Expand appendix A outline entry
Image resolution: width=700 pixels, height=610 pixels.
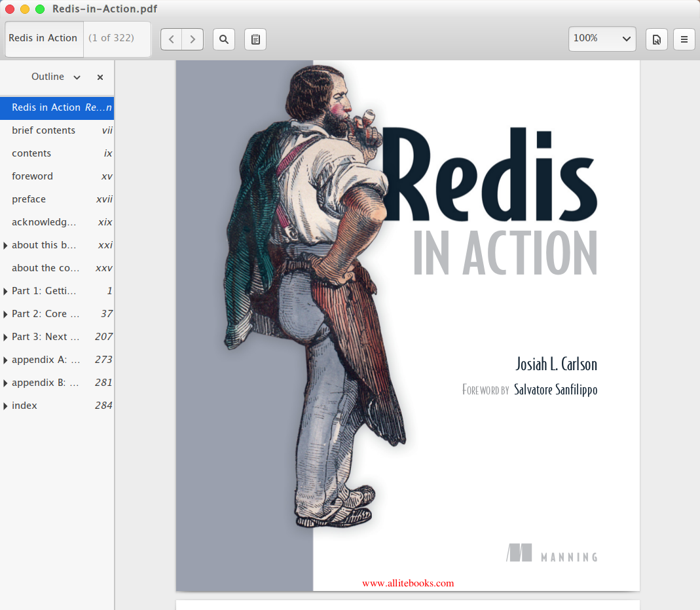point(5,360)
